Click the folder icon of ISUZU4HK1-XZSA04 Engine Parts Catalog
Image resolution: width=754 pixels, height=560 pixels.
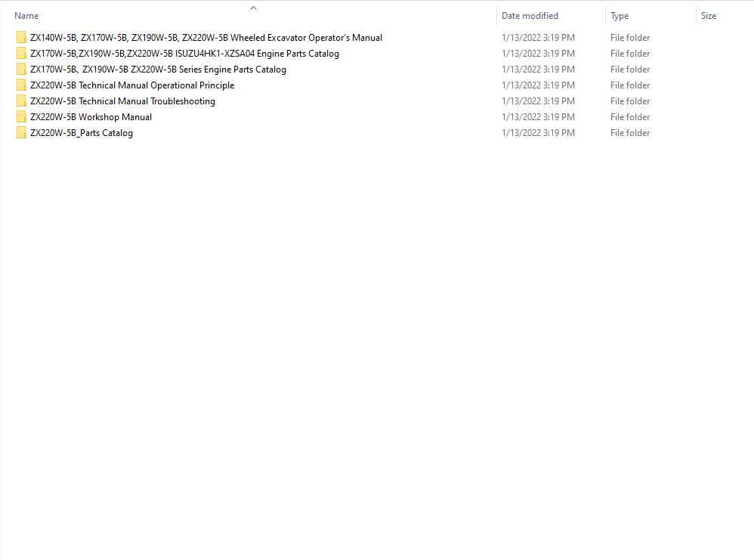click(x=21, y=54)
